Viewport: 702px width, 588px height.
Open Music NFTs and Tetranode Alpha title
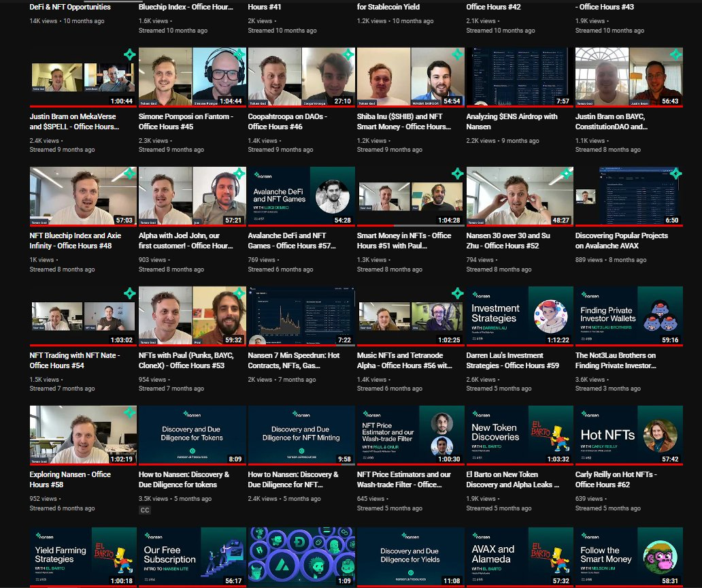tap(404, 360)
